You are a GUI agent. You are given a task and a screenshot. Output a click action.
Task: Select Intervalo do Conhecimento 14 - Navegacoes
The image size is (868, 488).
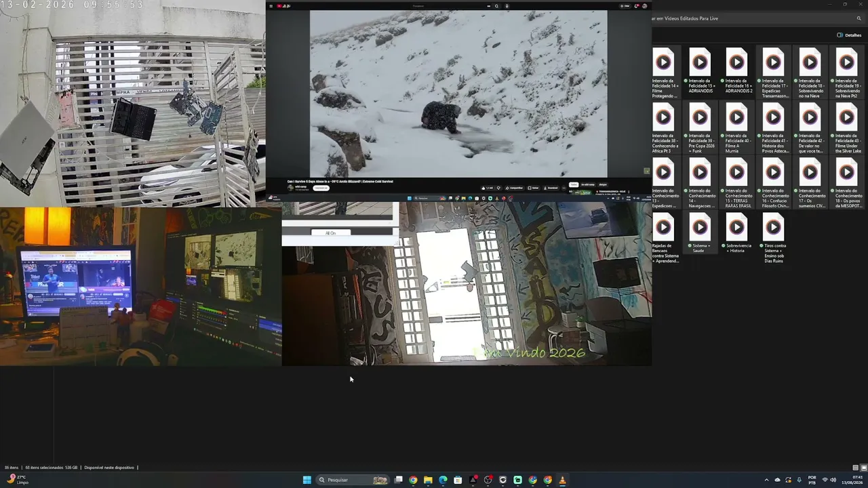click(x=700, y=183)
